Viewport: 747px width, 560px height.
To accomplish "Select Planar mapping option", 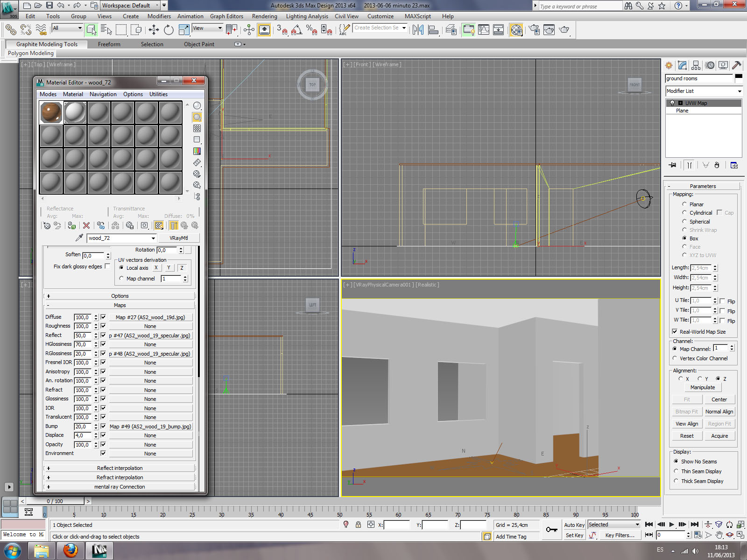I will tap(684, 204).
